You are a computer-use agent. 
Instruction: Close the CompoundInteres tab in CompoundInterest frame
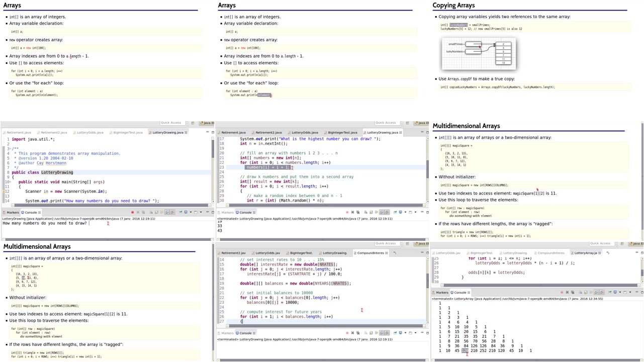click(x=388, y=253)
